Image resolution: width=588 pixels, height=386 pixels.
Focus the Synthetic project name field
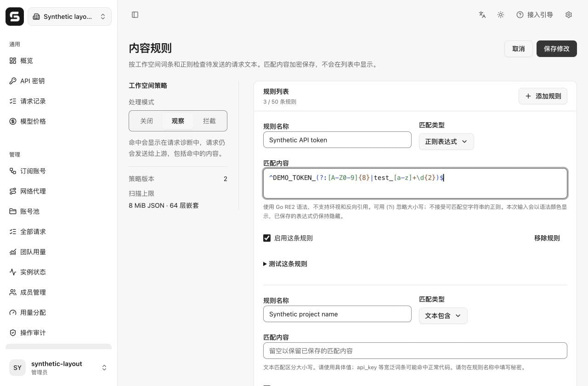(337, 314)
